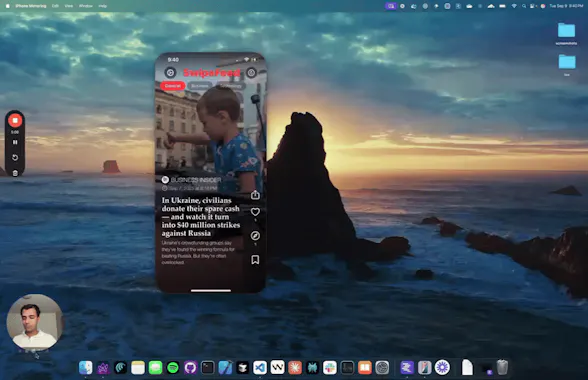Open Notes from the Dock

point(138,368)
